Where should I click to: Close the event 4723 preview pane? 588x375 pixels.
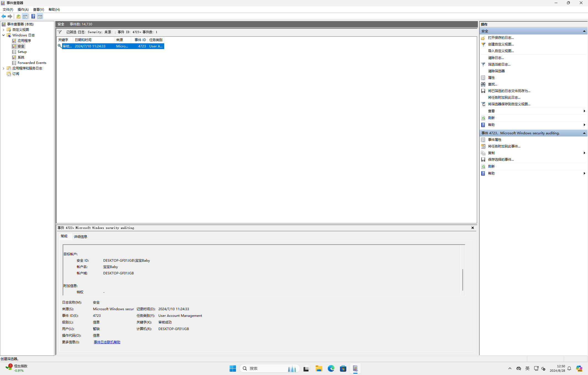(x=473, y=228)
